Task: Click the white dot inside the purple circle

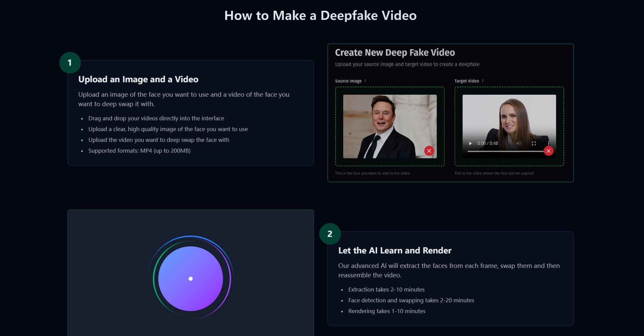Action: pos(191,279)
